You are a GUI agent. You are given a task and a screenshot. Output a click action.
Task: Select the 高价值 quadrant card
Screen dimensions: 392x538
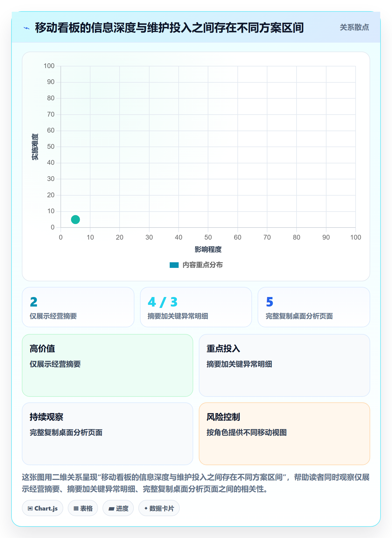[108, 365]
